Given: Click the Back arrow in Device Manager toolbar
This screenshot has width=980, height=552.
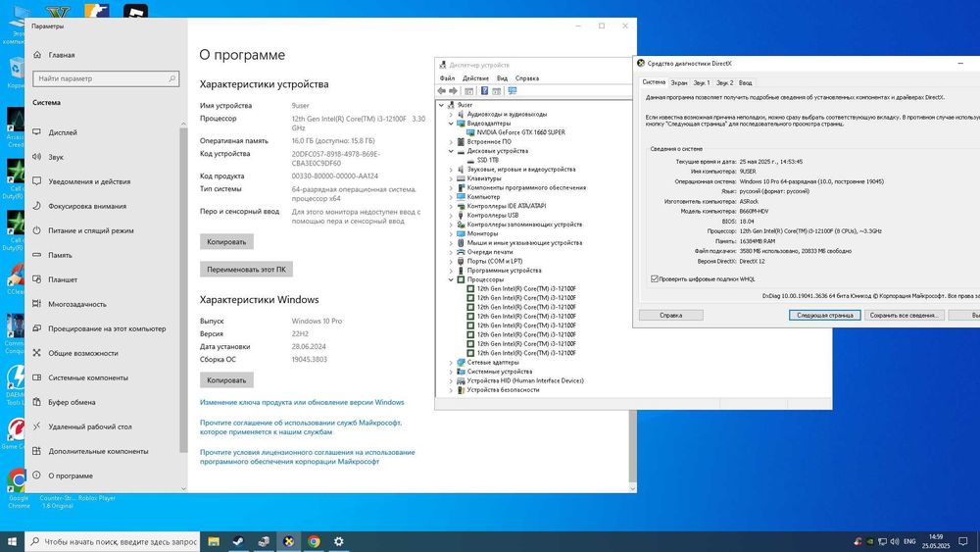Looking at the screenshot, I should pyautogui.click(x=441, y=90).
